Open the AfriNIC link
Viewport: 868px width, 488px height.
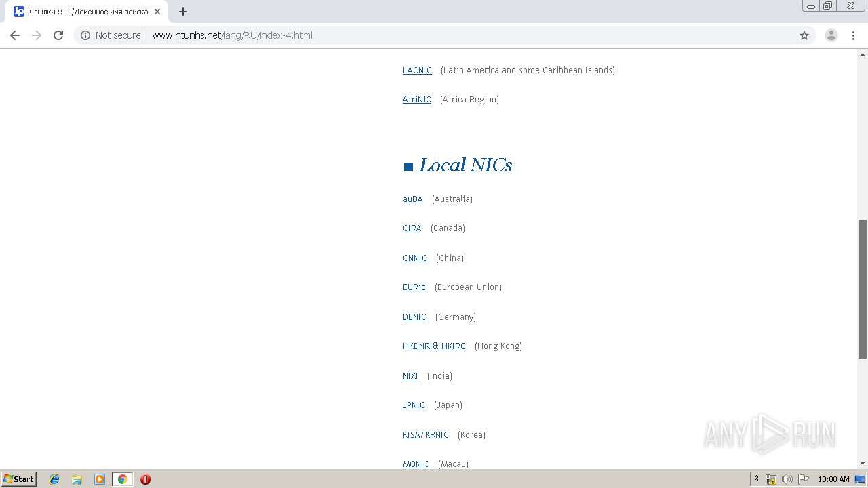tap(416, 99)
